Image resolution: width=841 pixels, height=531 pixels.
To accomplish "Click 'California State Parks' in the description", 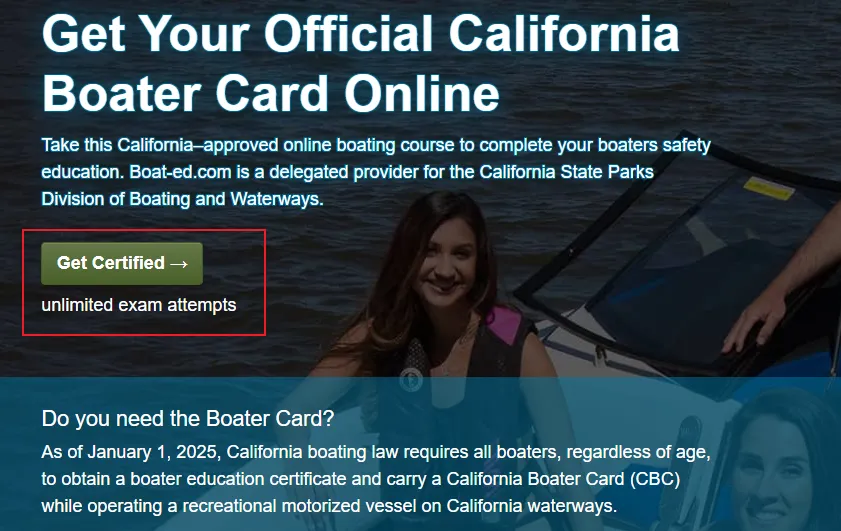I will click(x=566, y=172).
